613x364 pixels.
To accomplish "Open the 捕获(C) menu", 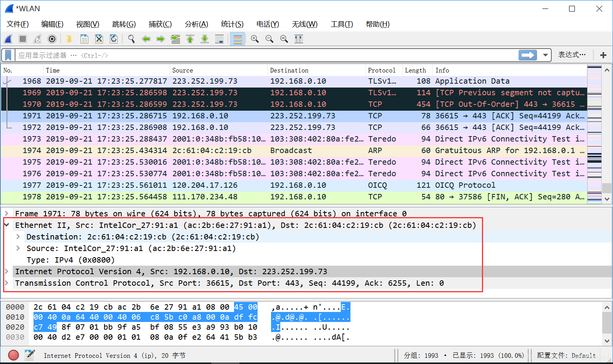I will 160,24.
